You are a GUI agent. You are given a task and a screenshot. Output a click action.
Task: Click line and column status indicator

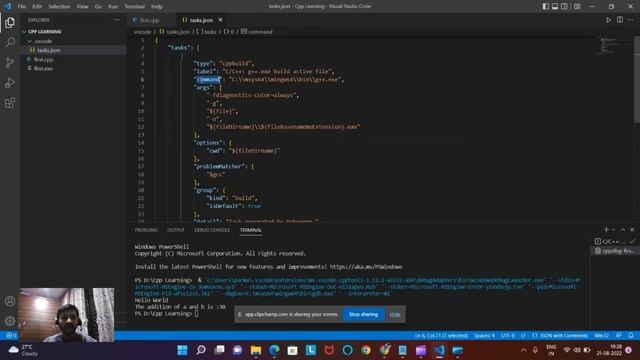click(x=441, y=336)
